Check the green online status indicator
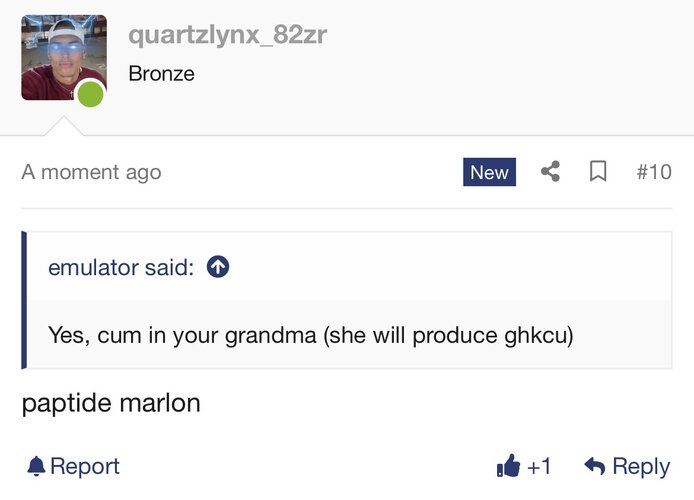Image resolution: width=694 pixels, height=500 pixels. pyautogui.click(x=91, y=94)
